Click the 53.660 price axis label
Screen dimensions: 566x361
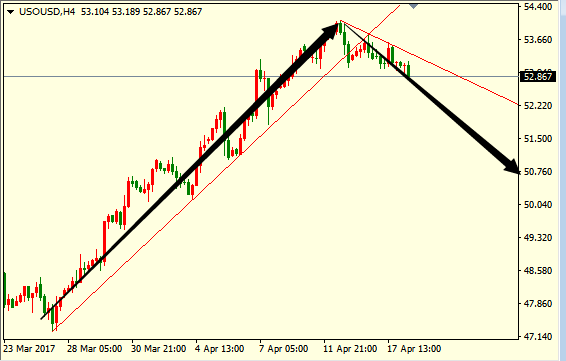[538, 40]
